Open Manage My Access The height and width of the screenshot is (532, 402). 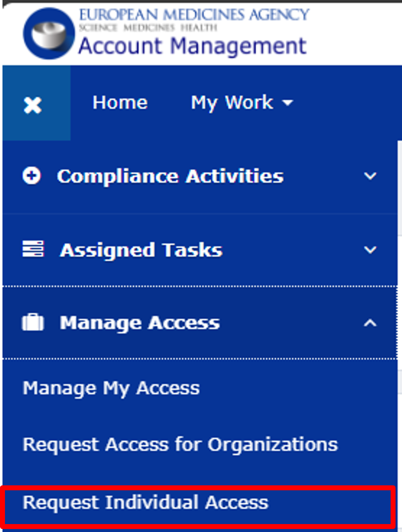[x=111, y=388]
